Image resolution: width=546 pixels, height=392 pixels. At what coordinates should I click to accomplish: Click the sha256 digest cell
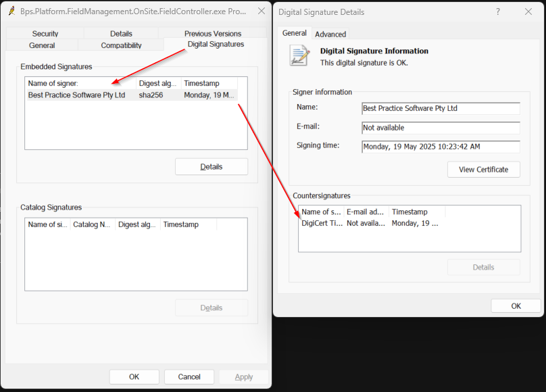(x=151, y=95)
